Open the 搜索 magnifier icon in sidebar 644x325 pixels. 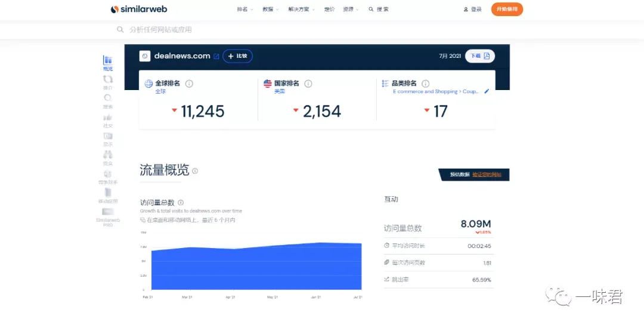(107, 98)
